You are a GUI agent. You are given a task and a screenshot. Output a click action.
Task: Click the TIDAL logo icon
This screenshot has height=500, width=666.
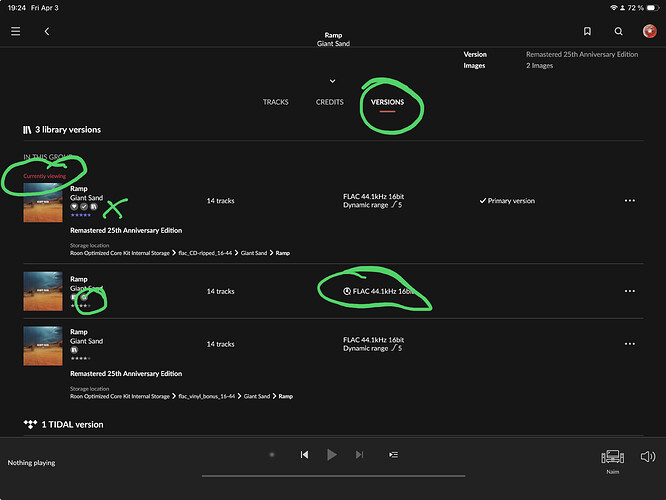tap(31, 424)
